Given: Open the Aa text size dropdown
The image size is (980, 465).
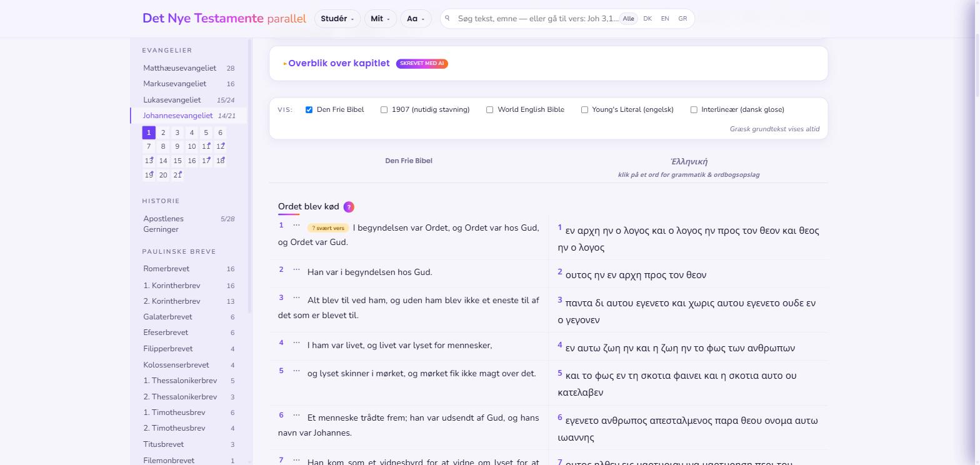Looking at the screenshot, I should coord(416,19).
